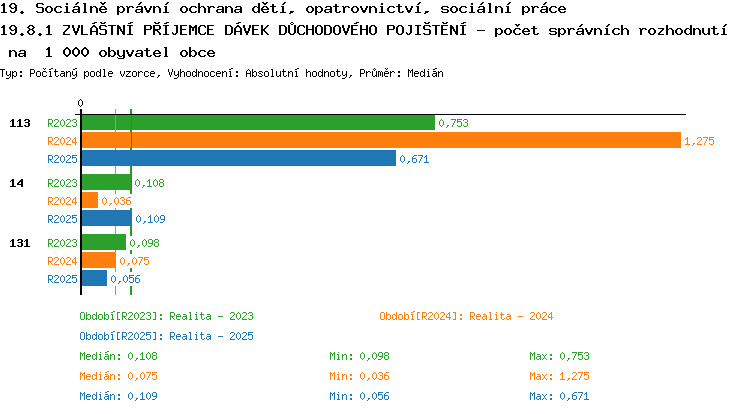This screenshot has height=414, width=750.
Task: Select the orange bar labeled 0,075
Action: coord(99,261)
